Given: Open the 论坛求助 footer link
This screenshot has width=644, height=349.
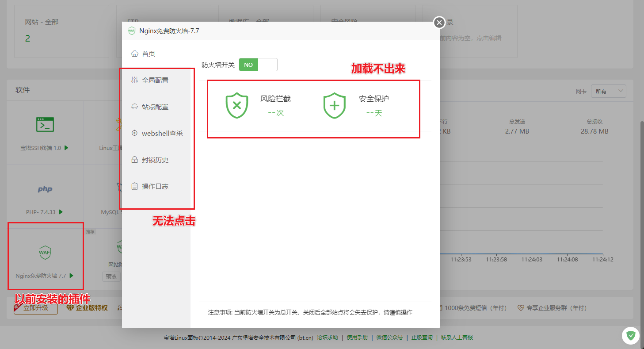Looking at the screenshot, I should pyautogui.click(x=328, y=337).
